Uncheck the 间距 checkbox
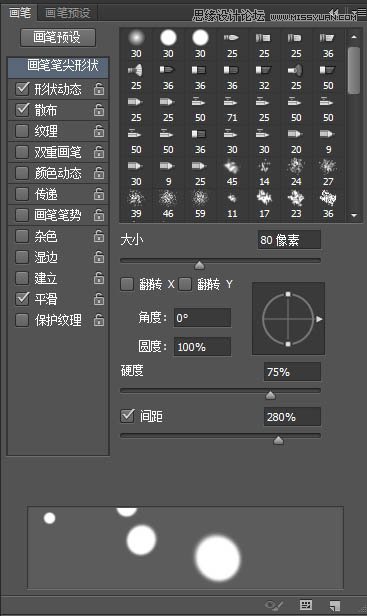This screenshot has height=616, width=367. [x=127, y=416]
